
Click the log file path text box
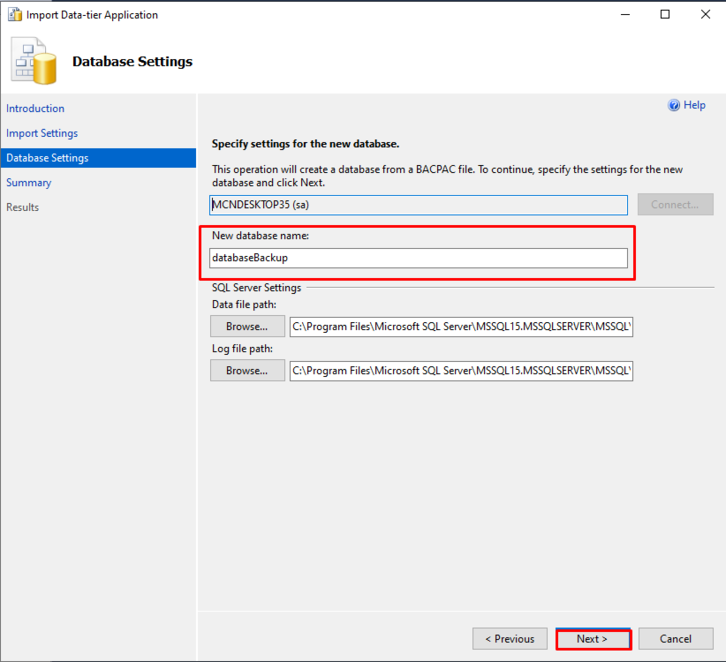pyautogui.click(x=461, y=371)
